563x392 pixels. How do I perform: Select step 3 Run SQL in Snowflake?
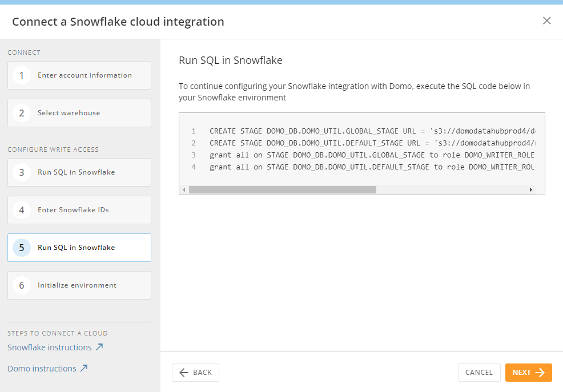coord(79,172)
